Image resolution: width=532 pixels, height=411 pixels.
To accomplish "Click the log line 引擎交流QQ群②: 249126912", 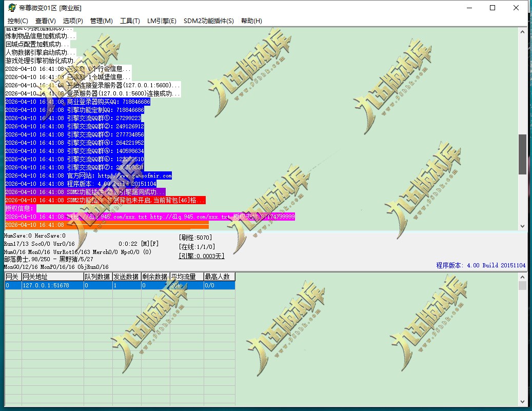I will click(x=74, y=126).
